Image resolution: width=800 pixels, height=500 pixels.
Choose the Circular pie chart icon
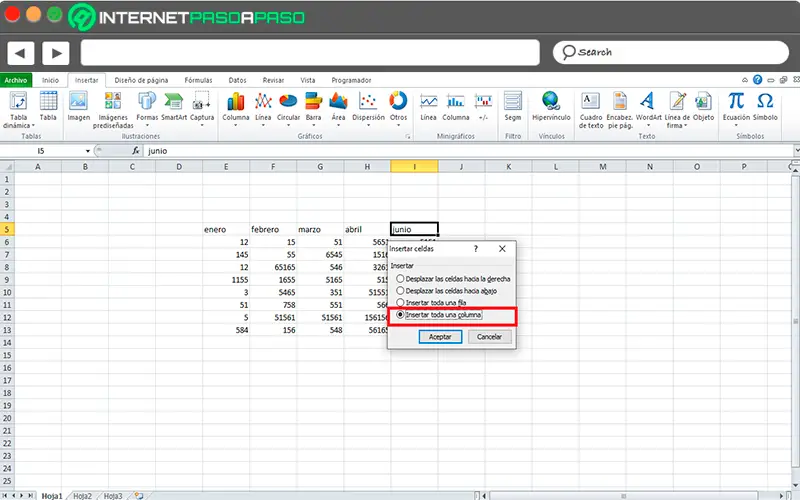pyautogui.click(x=288, y=102)
